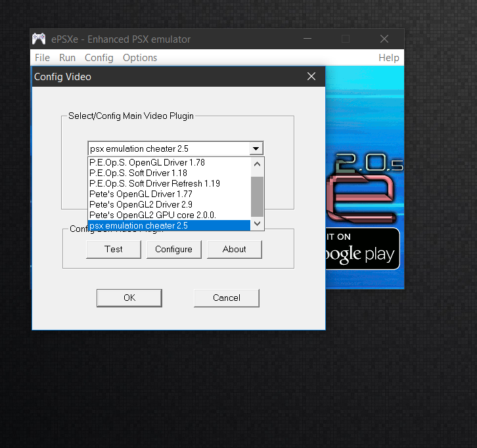This screenshot has height=448, width=477.
Task: Select Pete's OpenGL Driver 1.77
Action: 169,194
